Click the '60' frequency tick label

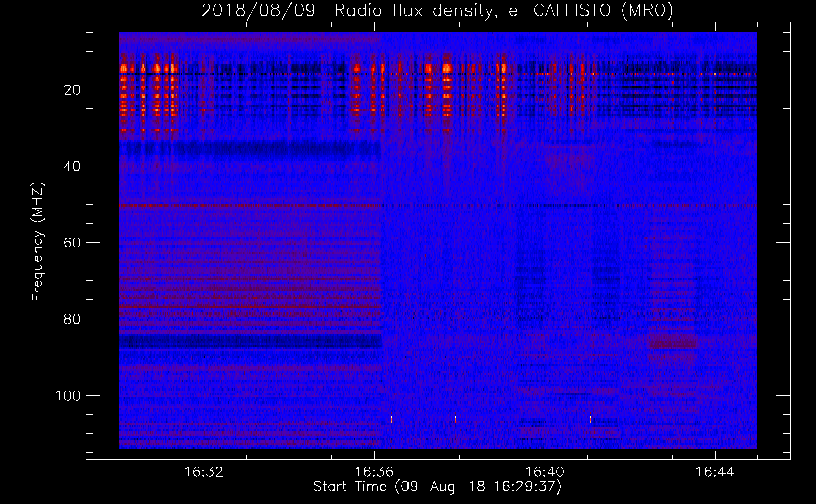72,243
